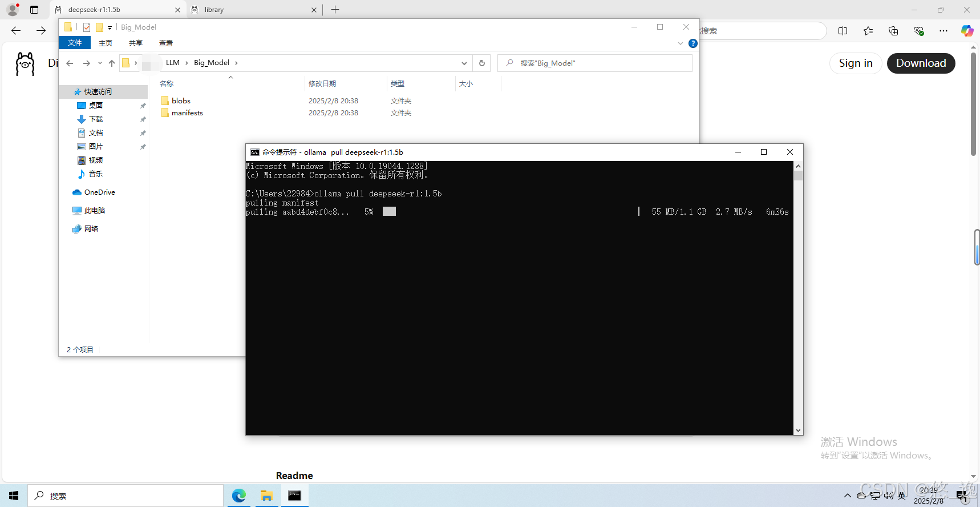Click Big_Model in the address breadcrumb
Viewport: 980px width, 507px height.
(212, 63)
